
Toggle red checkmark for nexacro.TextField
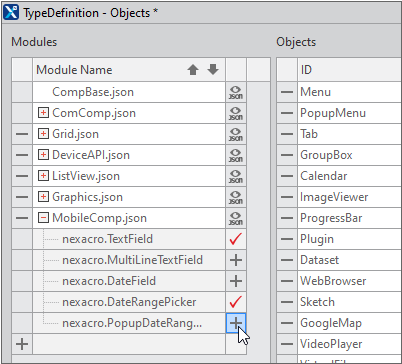click(236, 239)
